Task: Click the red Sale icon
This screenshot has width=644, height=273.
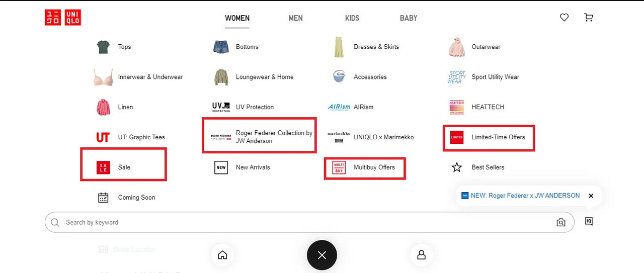Action: 103,167
